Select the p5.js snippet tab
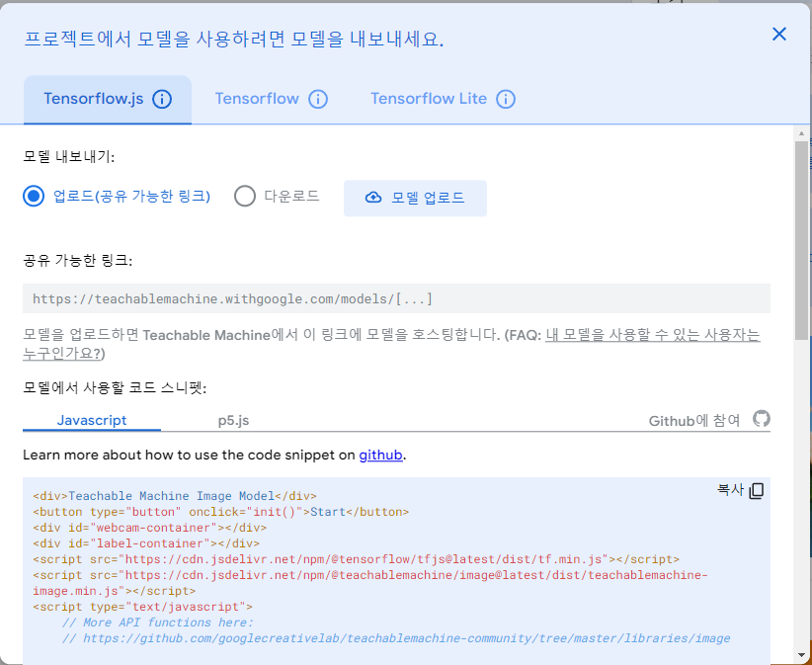 (233, 420)
